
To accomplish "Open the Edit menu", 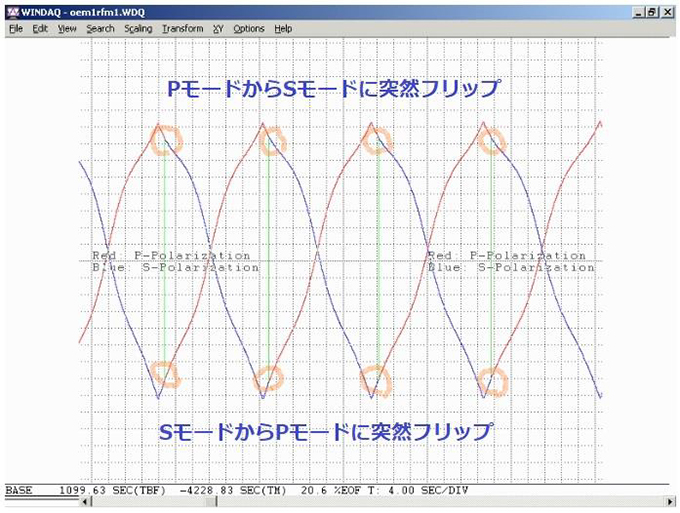I will 40,29.
